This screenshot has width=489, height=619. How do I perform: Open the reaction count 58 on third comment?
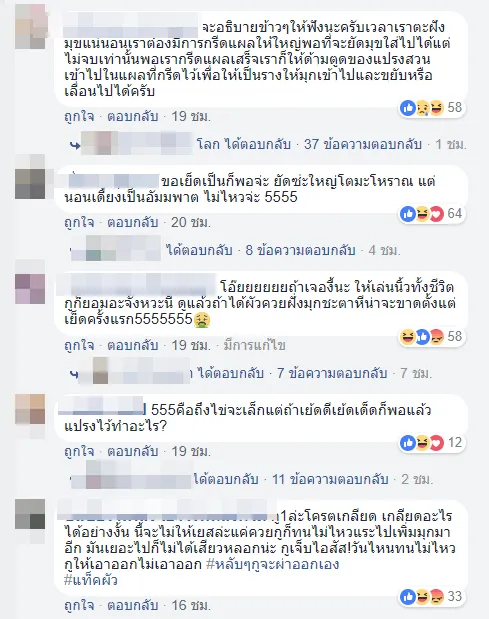pos(455,337)
